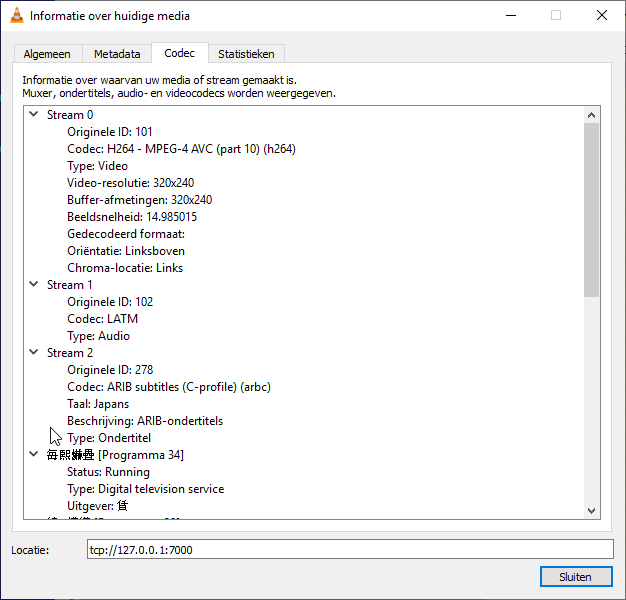
Task: Click the vertical scrollbar thumb
Action: coord(591,210)
